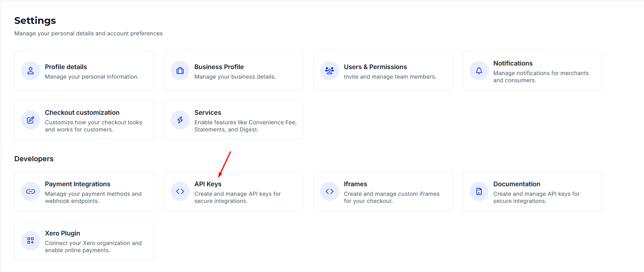Click the Notifications bell icon
The height and width of the screenshot is (272, 644).
click(479, 71)
